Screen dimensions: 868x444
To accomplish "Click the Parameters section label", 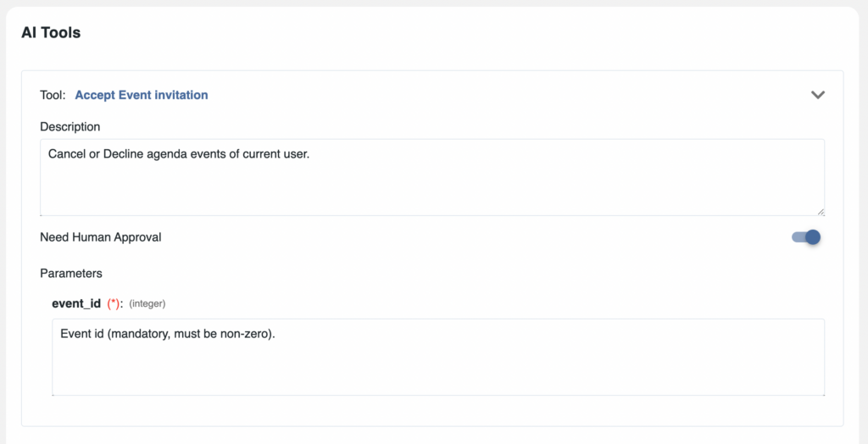I will tap(71, 274).
